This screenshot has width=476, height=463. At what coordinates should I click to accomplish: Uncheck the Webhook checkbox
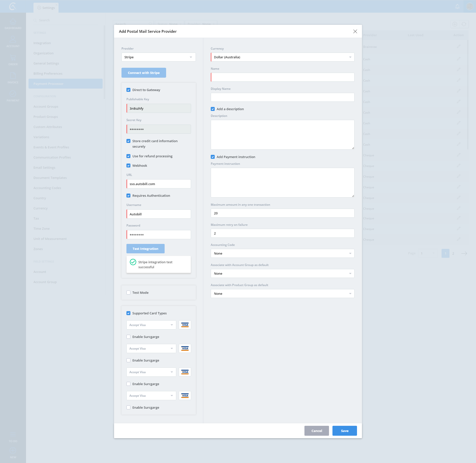[128, 165]
